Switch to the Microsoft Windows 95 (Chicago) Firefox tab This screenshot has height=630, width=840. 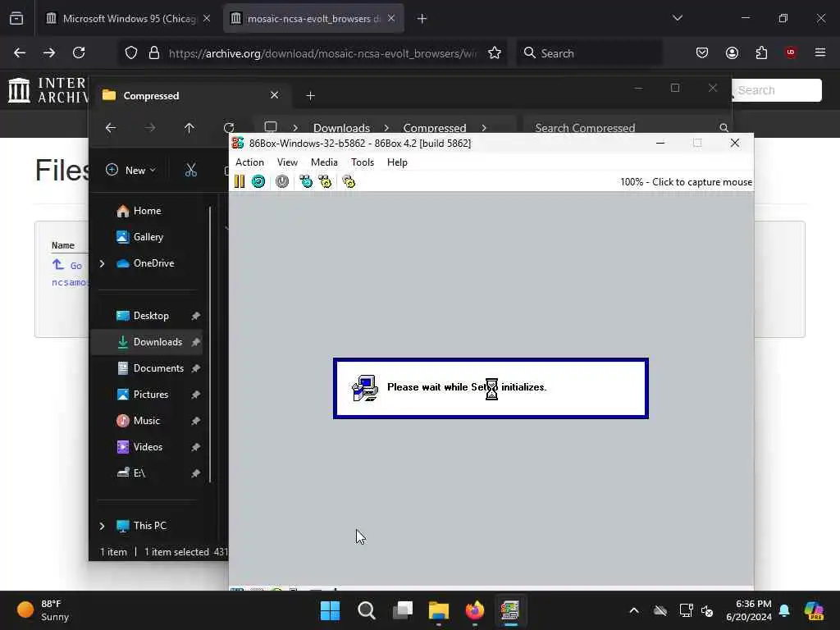click(127, 19)
